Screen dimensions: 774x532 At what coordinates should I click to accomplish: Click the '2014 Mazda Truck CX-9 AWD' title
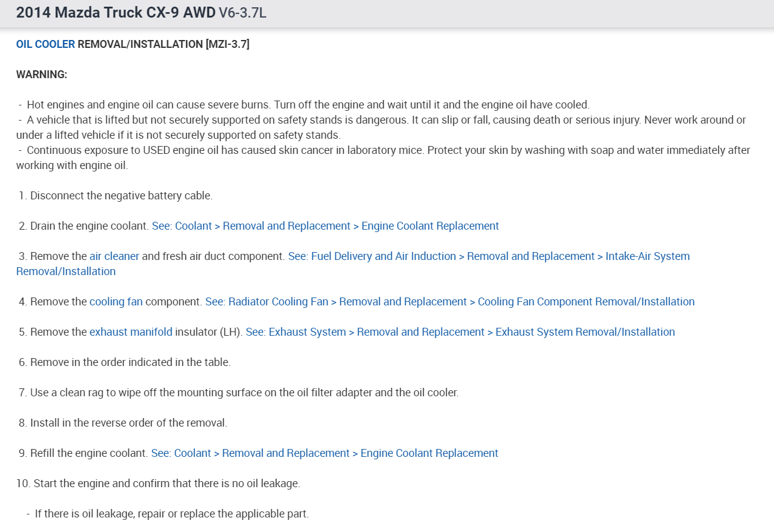[116, 13]
